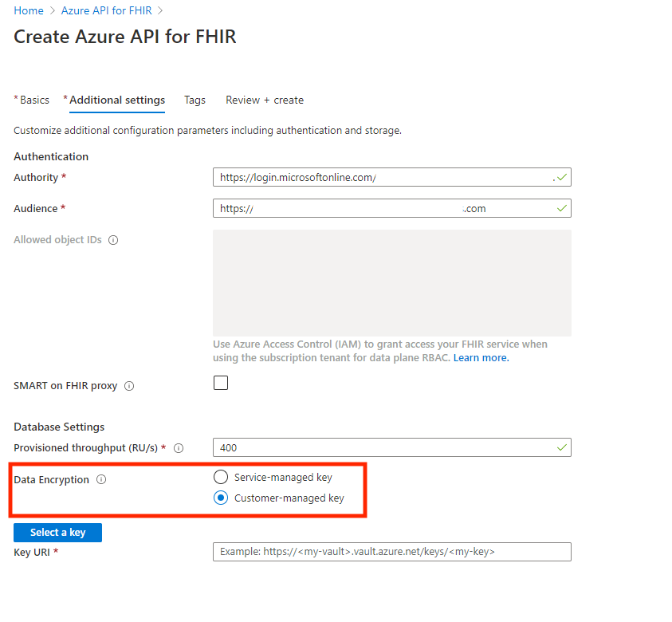The width and height of the screenshot is (672, 622).
Task: Click info icon beside SMART on FHIR proxy
Action: pos(129,386)
